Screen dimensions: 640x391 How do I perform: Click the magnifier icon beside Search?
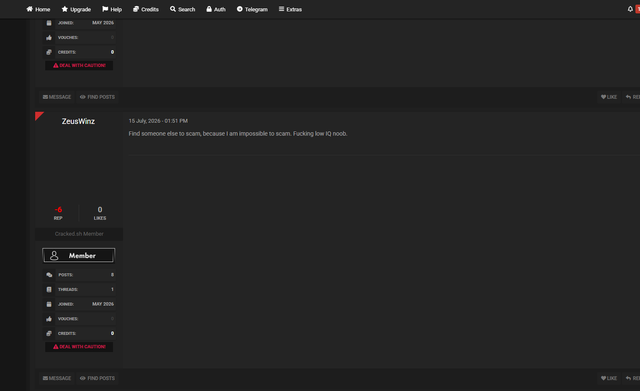tap(173, 9)
